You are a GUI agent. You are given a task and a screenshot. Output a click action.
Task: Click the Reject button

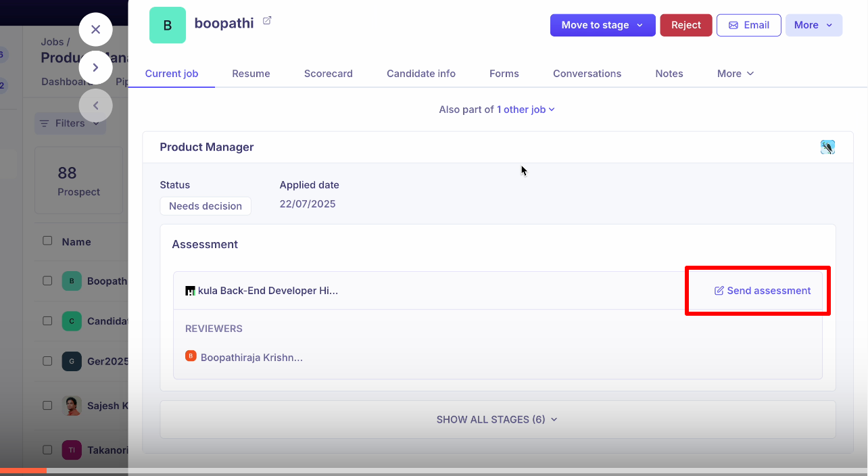686,25
